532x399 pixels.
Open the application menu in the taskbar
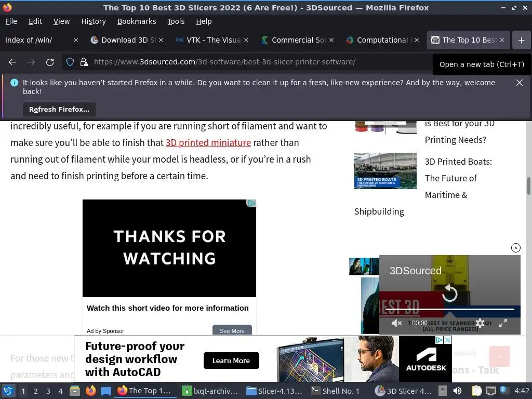[8, 391]
